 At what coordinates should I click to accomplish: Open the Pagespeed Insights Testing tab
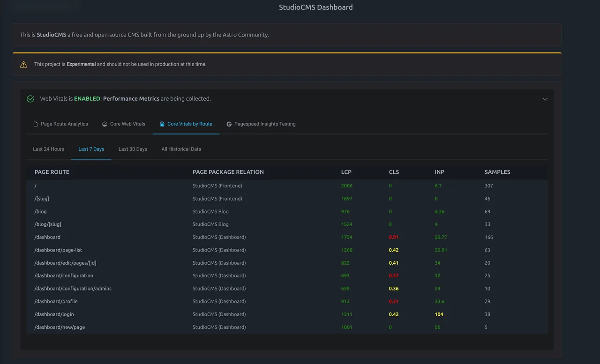pos(261,124)
